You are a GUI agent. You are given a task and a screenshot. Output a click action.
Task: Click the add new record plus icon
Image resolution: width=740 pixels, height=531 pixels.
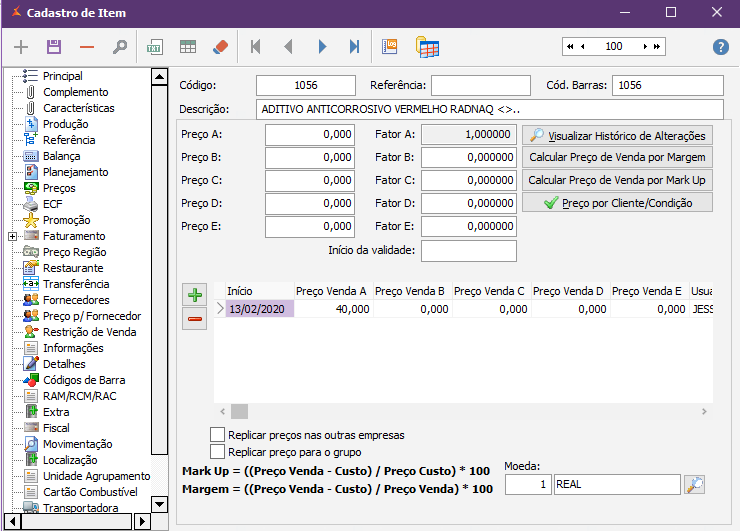(21, 47)
